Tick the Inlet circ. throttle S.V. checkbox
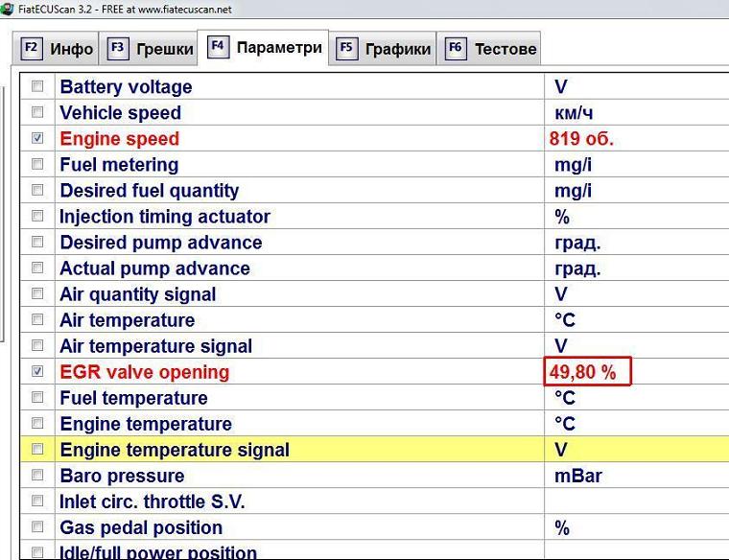This screenshot has height=560, width=729. (x=37, y=501)
